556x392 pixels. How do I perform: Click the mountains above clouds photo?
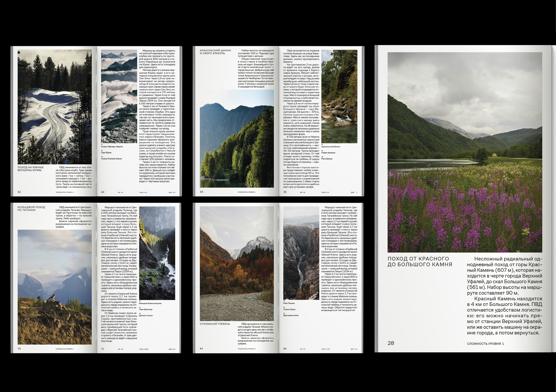119,96
